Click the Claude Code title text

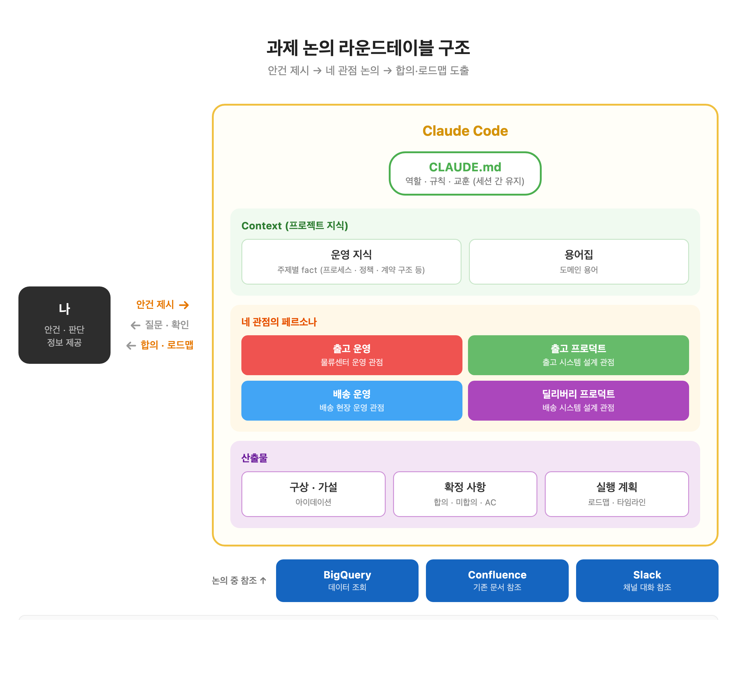pos(465,131)
